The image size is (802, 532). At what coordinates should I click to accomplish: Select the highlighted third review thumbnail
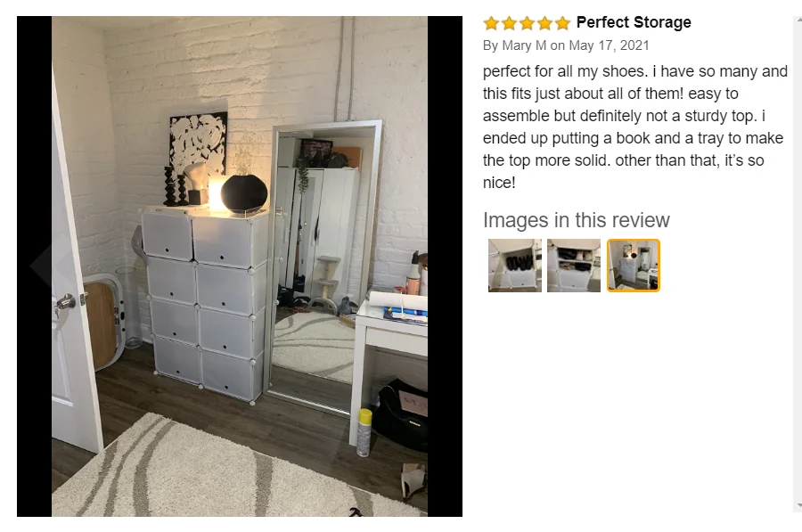coord(634,266)
